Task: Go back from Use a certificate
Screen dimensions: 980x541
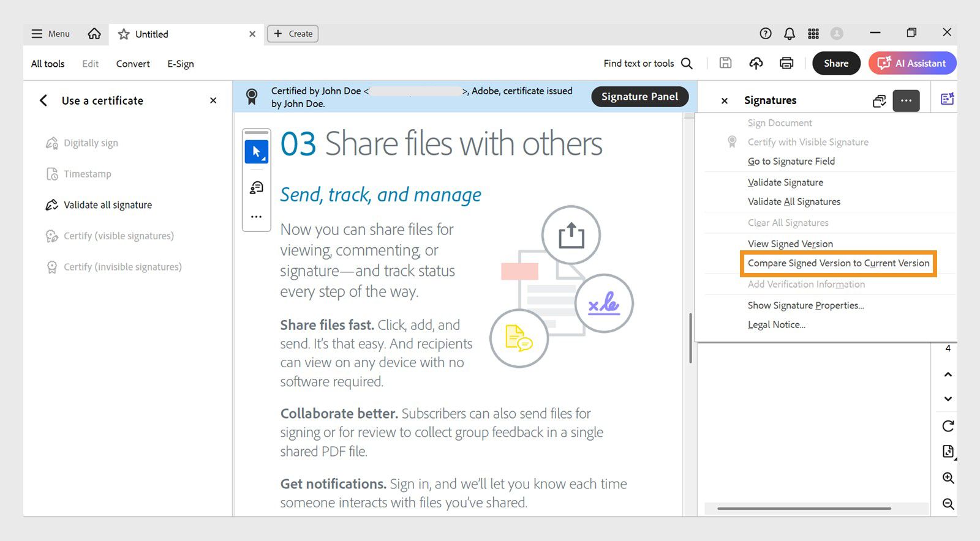Action: (43, 100)
